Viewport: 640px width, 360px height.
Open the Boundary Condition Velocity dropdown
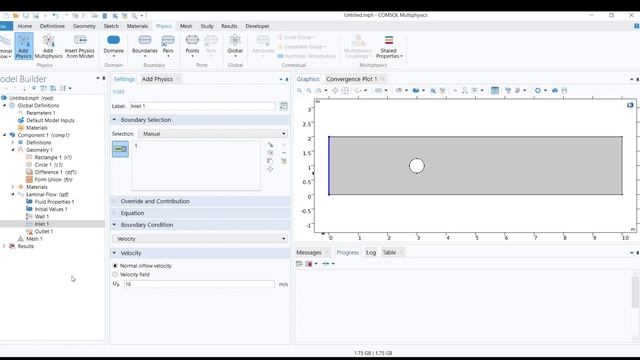(200, 239)
